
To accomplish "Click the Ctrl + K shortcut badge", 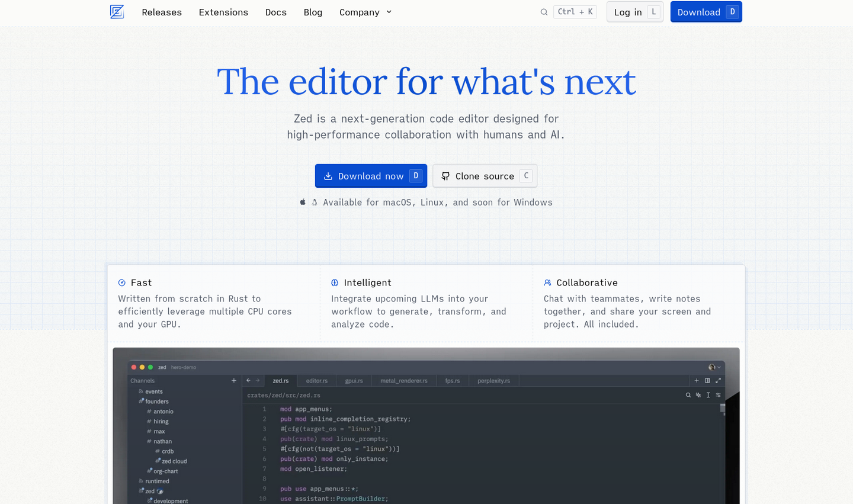I will 575,11.
